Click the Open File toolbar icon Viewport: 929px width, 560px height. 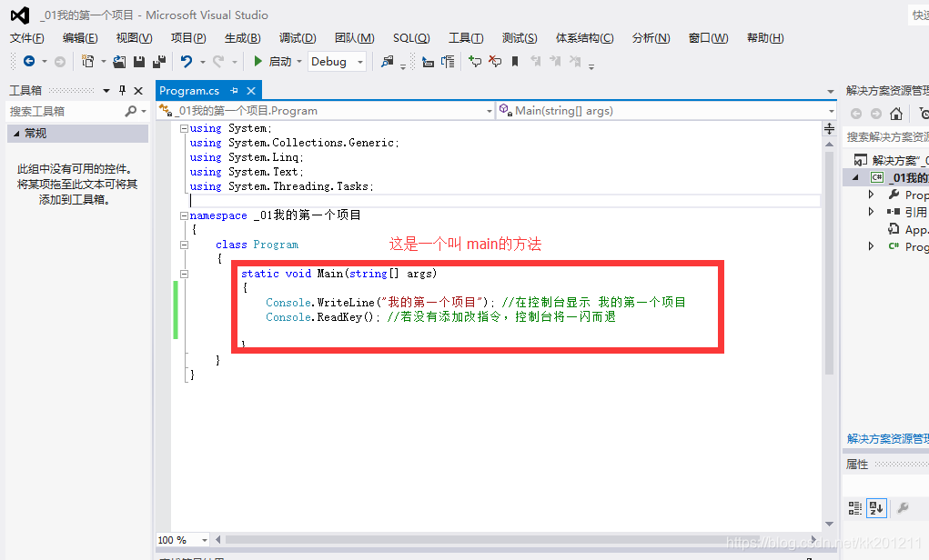[x=119, y=62]
